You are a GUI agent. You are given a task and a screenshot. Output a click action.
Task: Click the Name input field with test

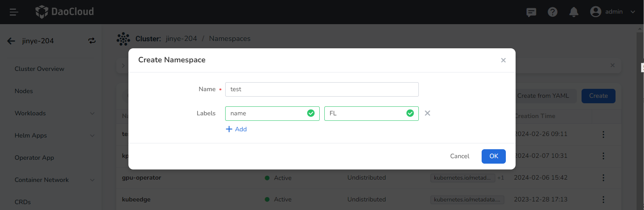tap(322, 89)
